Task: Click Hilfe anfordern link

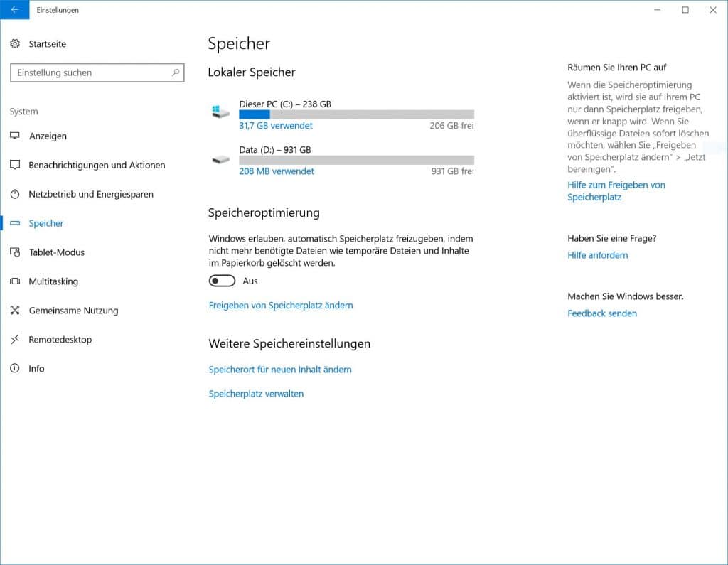Action: [597, 255]
